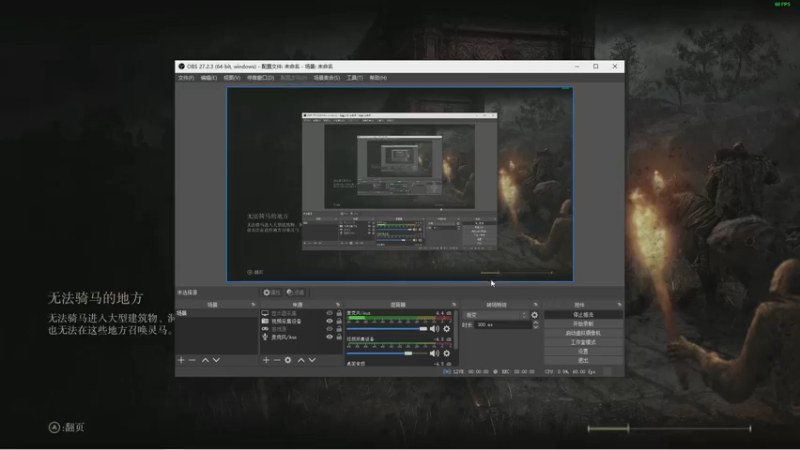Hide the display capture source eye
Screen dimensions: 800x450
[329, 313]
